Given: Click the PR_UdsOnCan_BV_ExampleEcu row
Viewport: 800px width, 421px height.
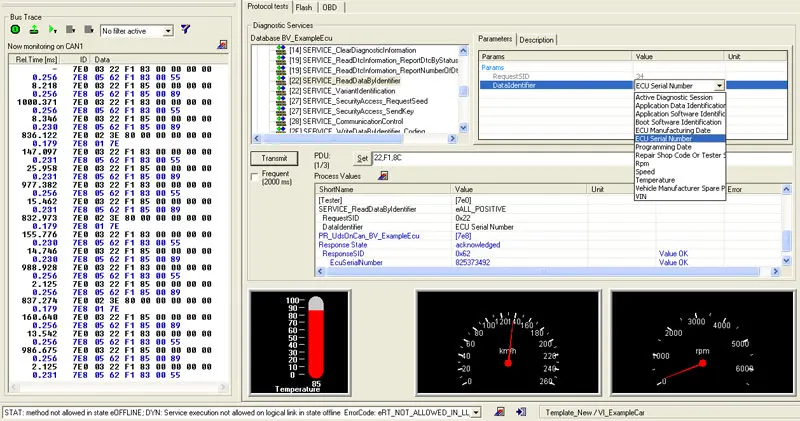Looking at the screenshot, I should point(548,236).
